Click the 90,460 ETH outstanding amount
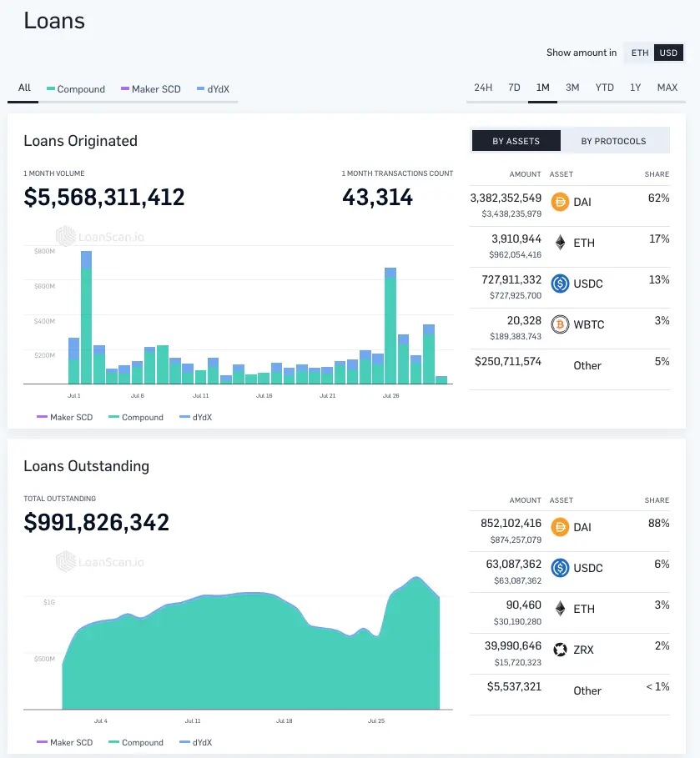This screenshot has height=758, width=700. click(523, 605)
